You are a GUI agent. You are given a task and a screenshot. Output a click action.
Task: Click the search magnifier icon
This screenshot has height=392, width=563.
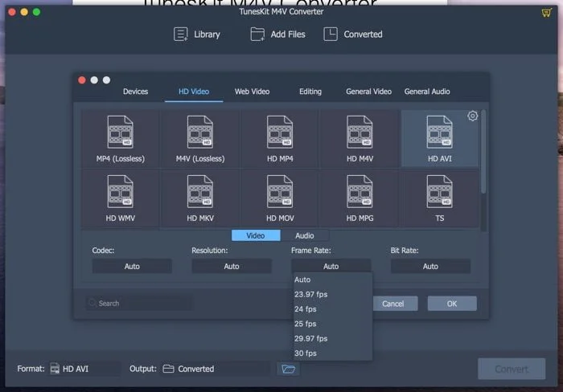pyautogui.click(x=92, y=303)
